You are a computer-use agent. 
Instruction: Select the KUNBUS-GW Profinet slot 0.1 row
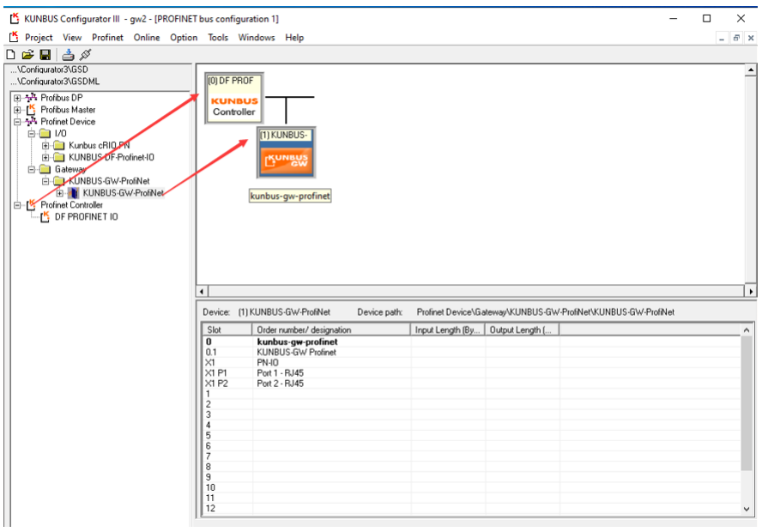[471, 353]
